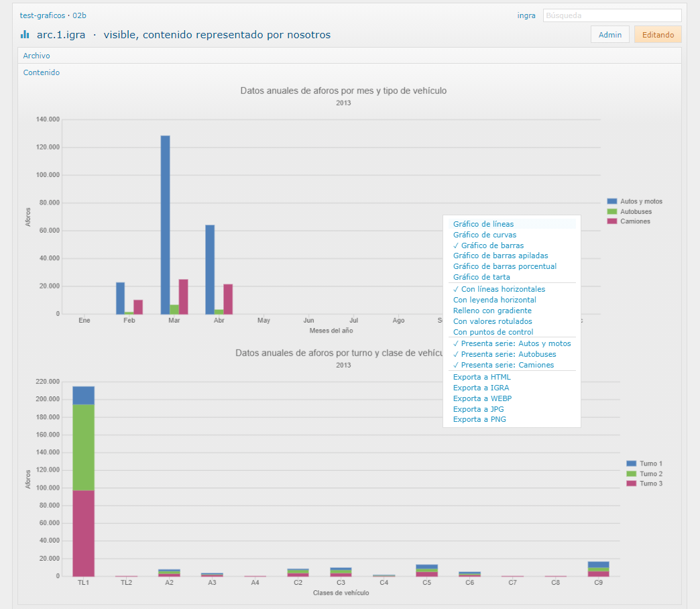This screenshot has height=609, width=700.
Task: Click the green segment of TL1 bar
Action: click(x=84, y=448)
